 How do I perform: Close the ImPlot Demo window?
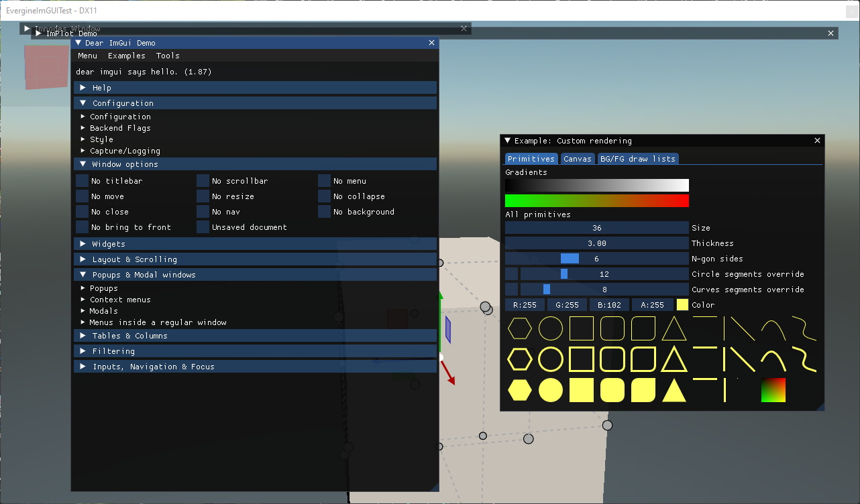830,34
